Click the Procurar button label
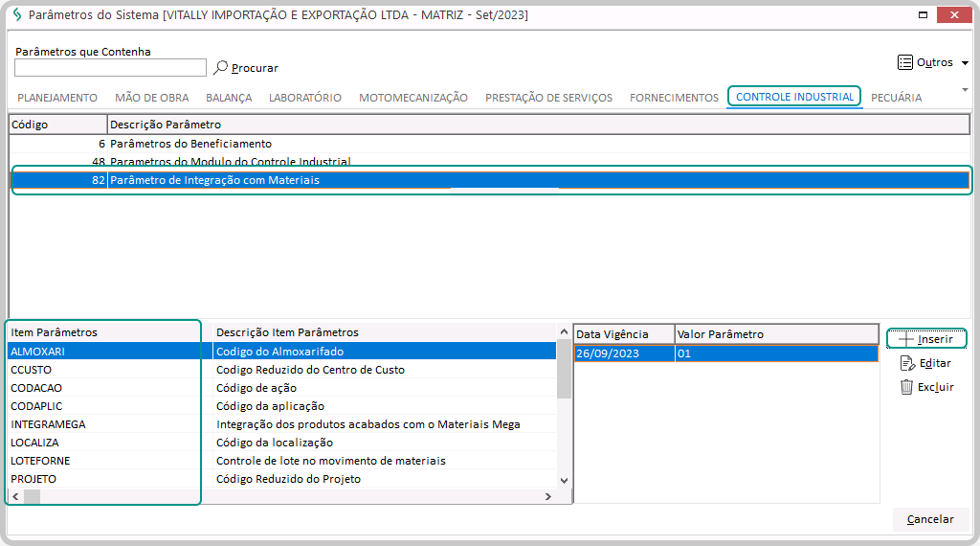Screen dimensions: 980x546 (255, 68)
